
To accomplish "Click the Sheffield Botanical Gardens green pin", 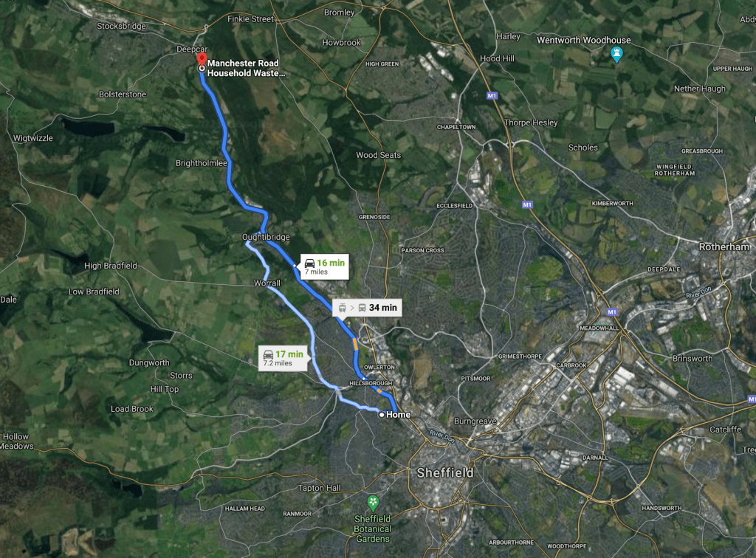I will (373, 503).
